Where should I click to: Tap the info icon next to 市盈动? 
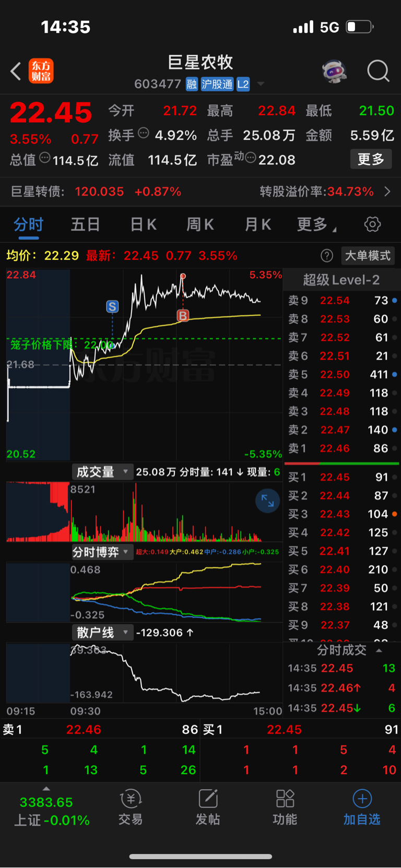click(x=251, y=157)
